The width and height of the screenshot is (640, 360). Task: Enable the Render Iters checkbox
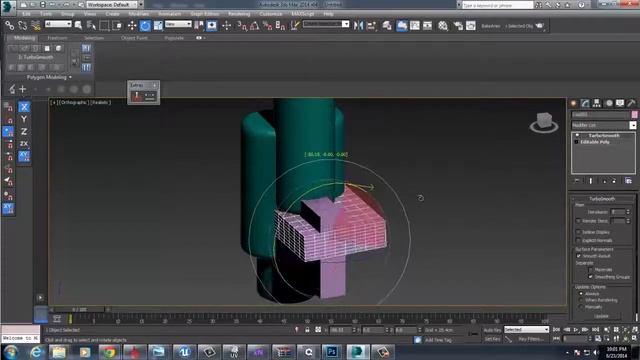point(578,221)
